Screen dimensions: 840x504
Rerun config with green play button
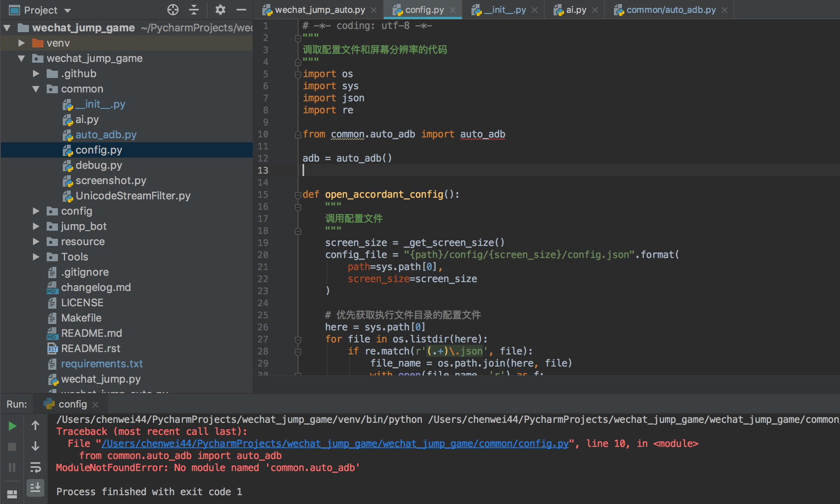(x=12, y=426)
